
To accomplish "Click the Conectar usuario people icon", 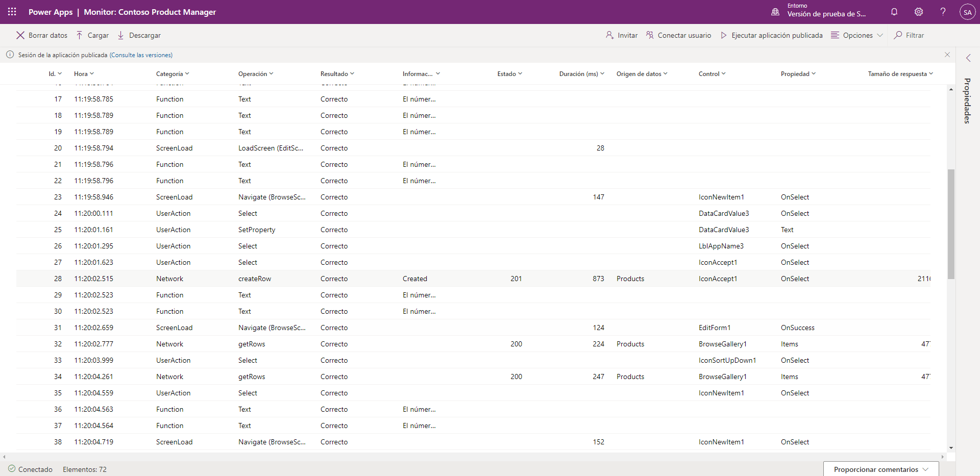I will tap(650, 35).
